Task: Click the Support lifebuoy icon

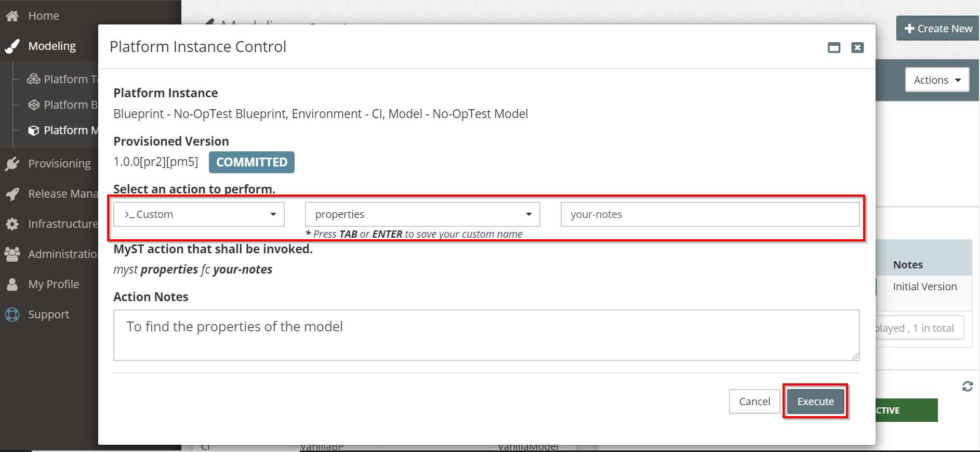Action: tap(12, 315)
